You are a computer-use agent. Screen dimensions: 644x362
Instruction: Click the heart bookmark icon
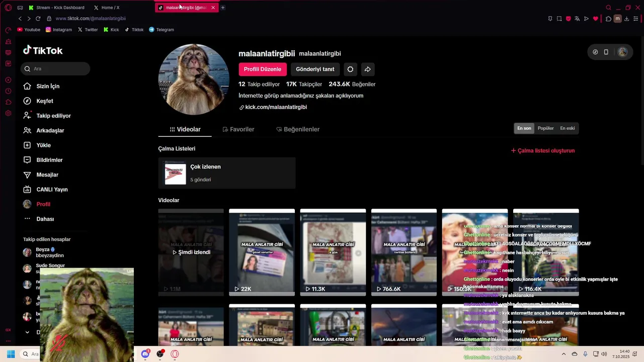click(x=596, y=19)
